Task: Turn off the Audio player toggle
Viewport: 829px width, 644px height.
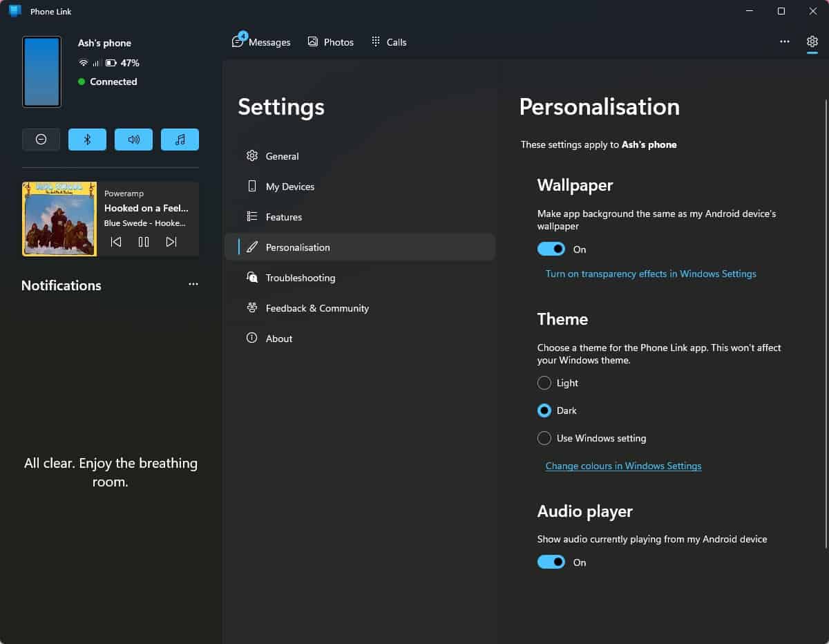Action: point(551,562)
